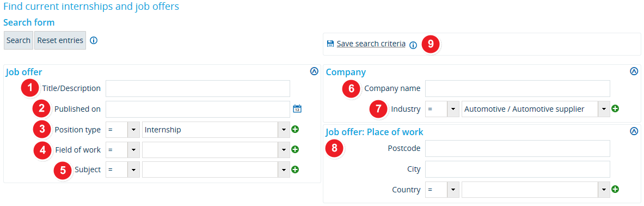Click info icon next to Reset entries
This screenshot has width=644, height=206.
click(x=94, y=40)
